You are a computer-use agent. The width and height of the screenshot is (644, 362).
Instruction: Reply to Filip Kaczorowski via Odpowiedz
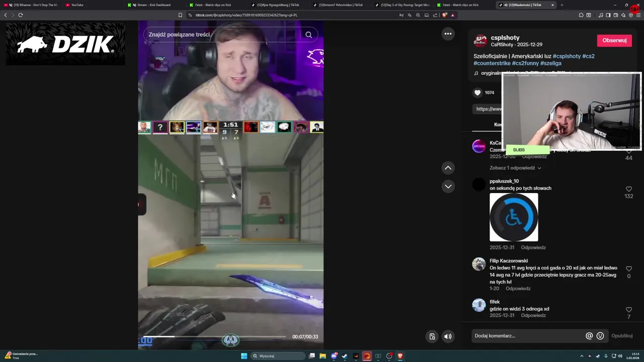pos(518,289)
